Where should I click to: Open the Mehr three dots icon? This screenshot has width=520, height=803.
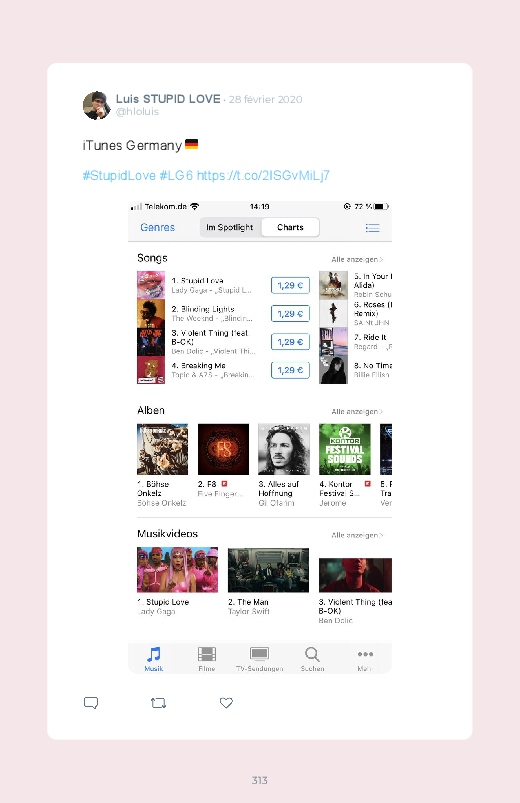(365, 654)
